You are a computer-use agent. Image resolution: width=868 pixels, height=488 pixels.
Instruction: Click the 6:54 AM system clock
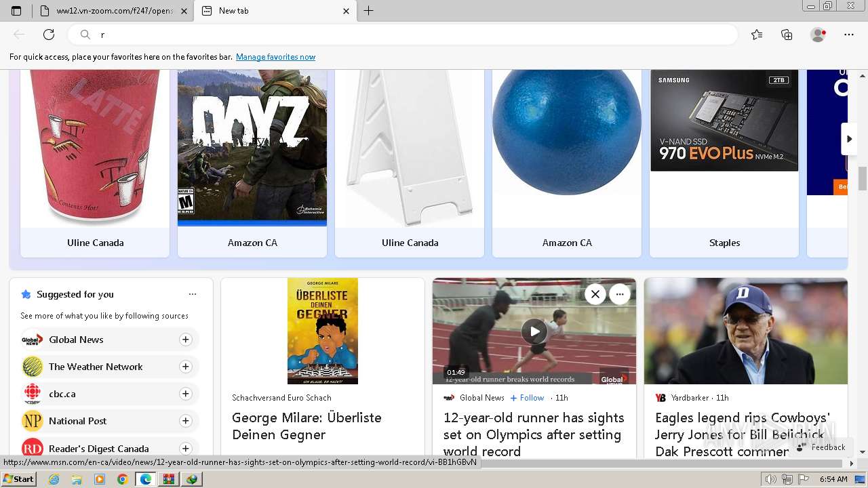click(x=833, y=479)
